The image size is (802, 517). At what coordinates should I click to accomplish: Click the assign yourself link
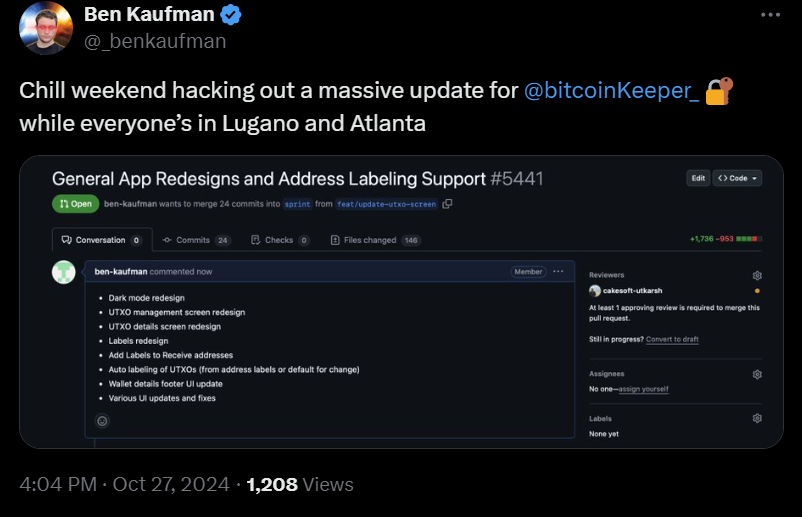(x=643, y=389)
